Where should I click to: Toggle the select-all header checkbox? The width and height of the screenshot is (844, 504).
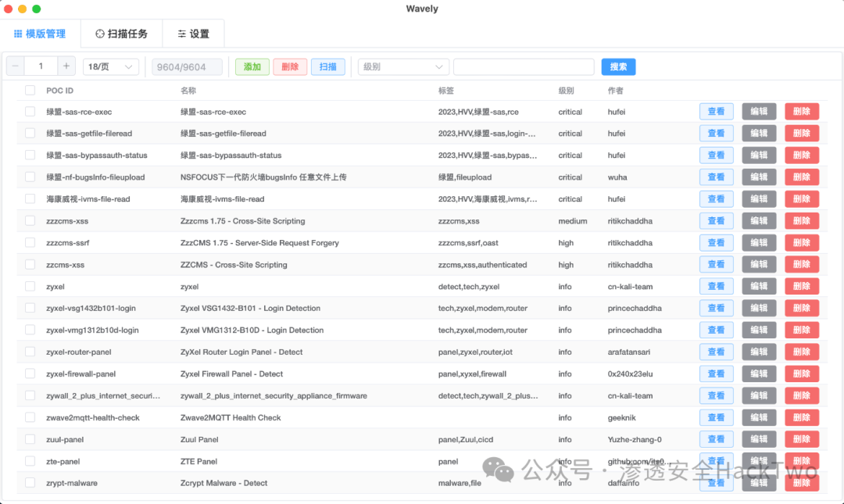[30, 91]
